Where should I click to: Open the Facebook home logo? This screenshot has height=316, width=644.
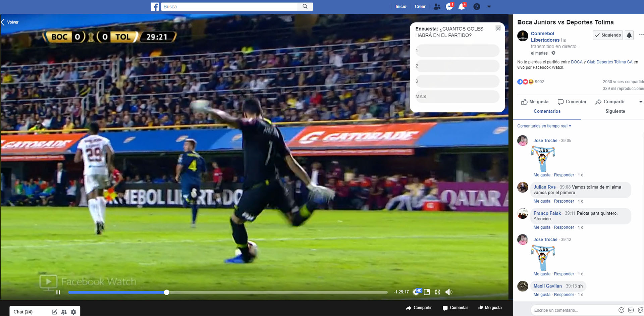pos(155,7)
